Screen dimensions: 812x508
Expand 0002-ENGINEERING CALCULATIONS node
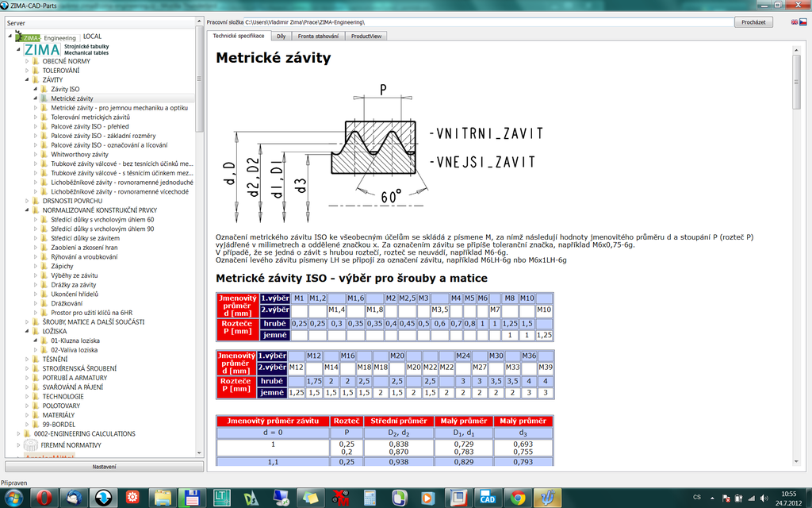[19, 434]
